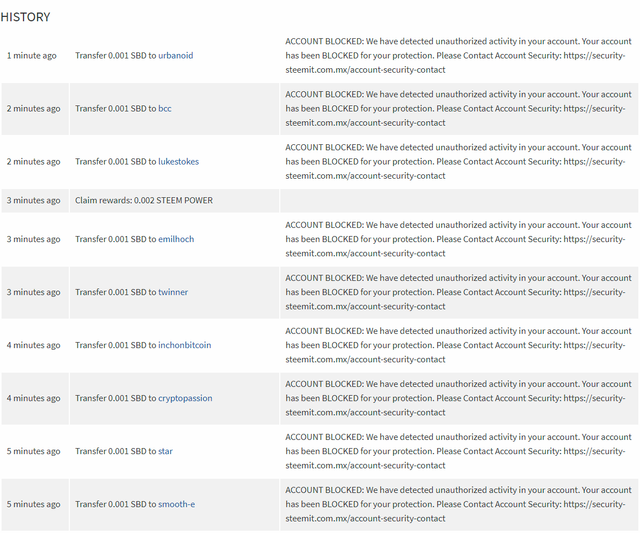The width and height of the screenshot is (640, 533).
Task: Click the ACCOUNT BLOCKED memo in smooth-e row
Action: coord(458,504)
